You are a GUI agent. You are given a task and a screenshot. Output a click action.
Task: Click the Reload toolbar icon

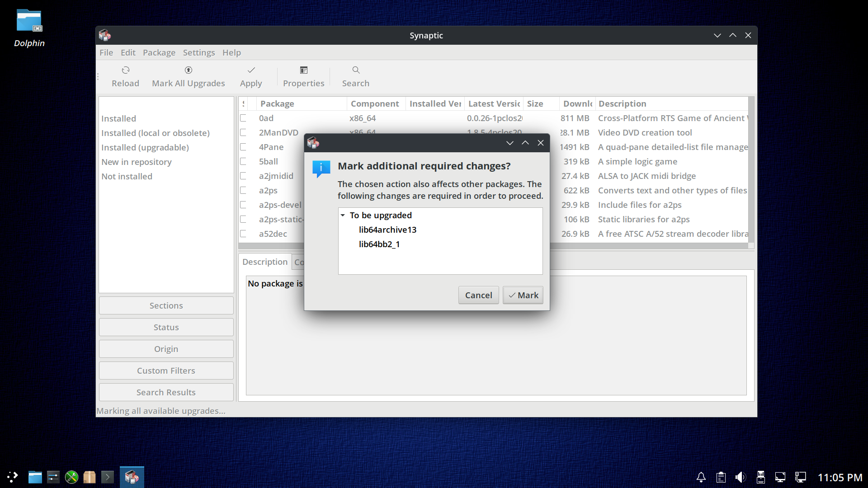[126, 70]
